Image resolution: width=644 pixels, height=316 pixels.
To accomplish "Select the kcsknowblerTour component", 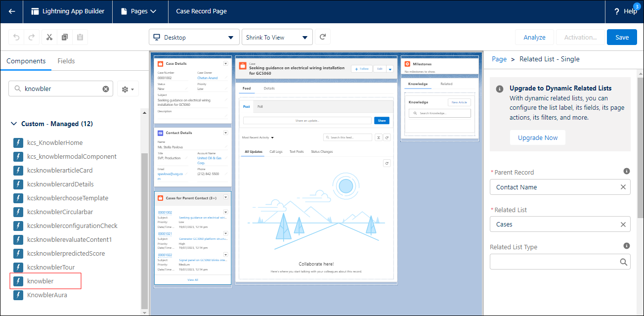I will (x=51, y=267).
